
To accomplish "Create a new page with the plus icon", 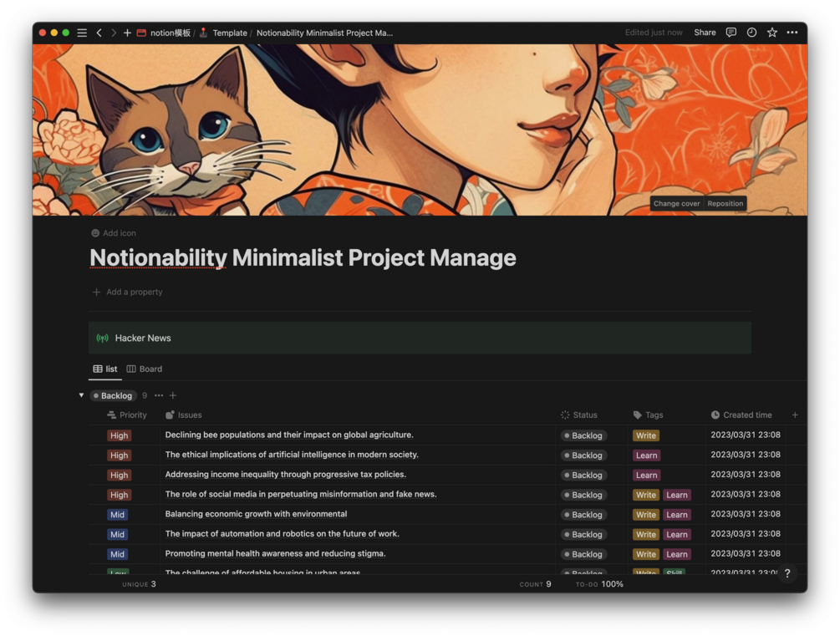I will (126, 33).
